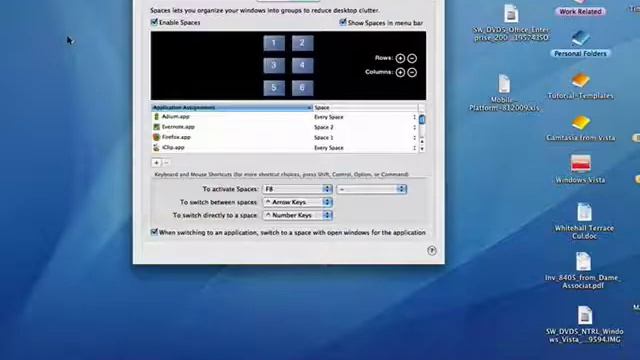
Task: Select Space 1 thumbnail
Action: coord(274,43)
